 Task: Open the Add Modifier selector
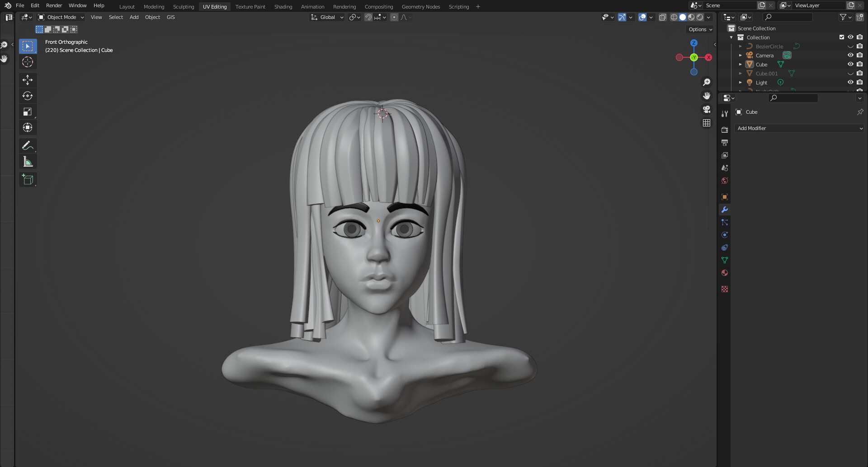click(799, 128)
